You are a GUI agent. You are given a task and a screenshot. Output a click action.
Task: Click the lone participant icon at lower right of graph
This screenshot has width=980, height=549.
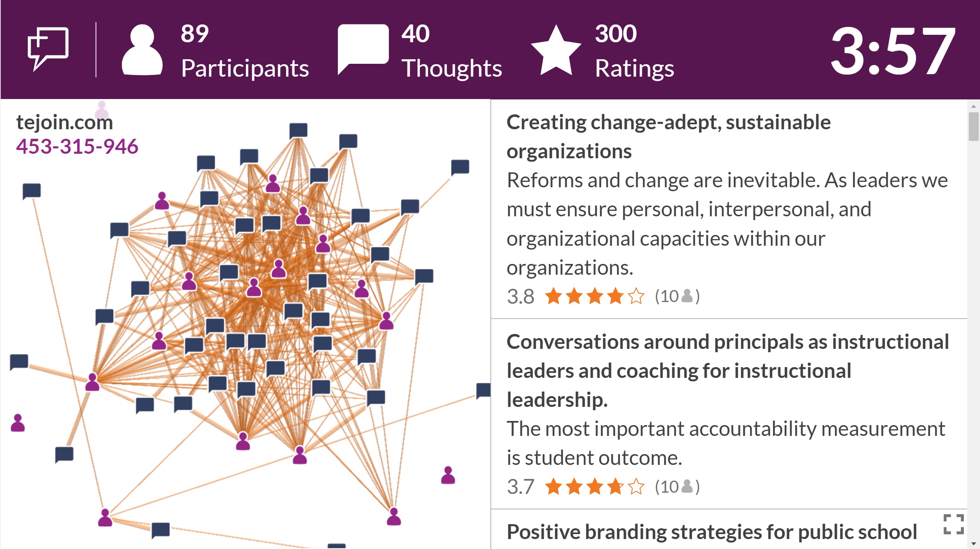[448, 475]
